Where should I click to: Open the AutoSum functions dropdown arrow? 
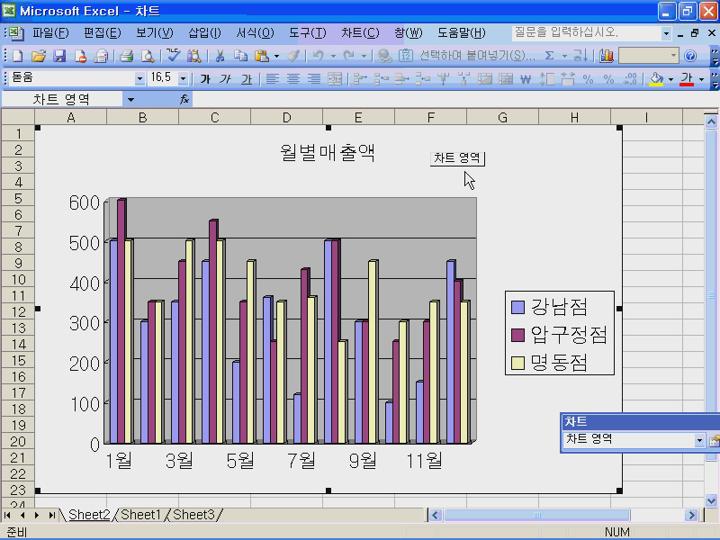pos(564,56)
